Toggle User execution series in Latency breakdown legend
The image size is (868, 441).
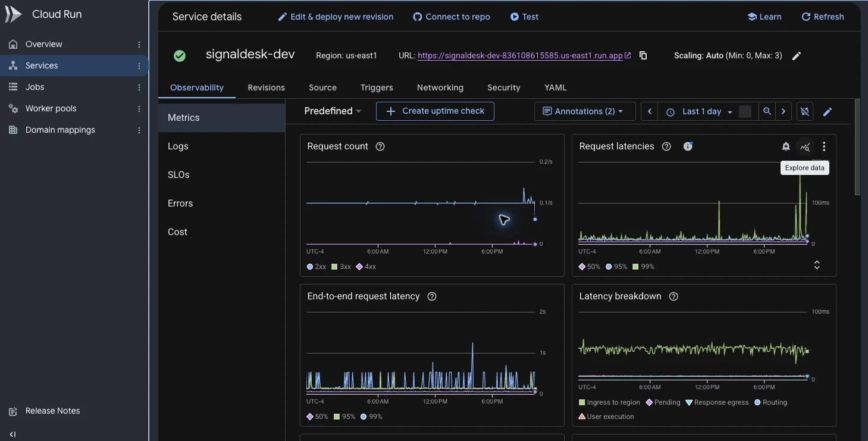point(606,417)
